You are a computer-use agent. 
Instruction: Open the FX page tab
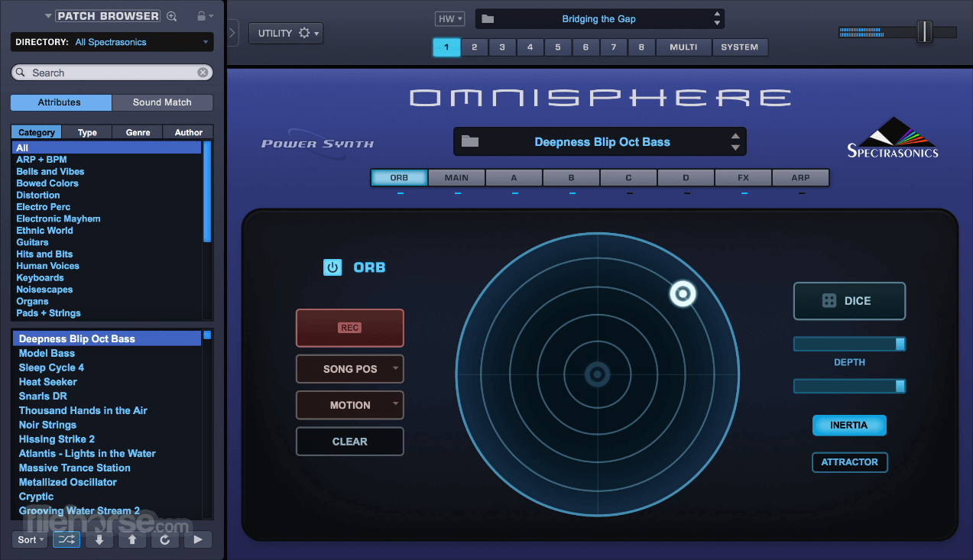coord(743,178)
